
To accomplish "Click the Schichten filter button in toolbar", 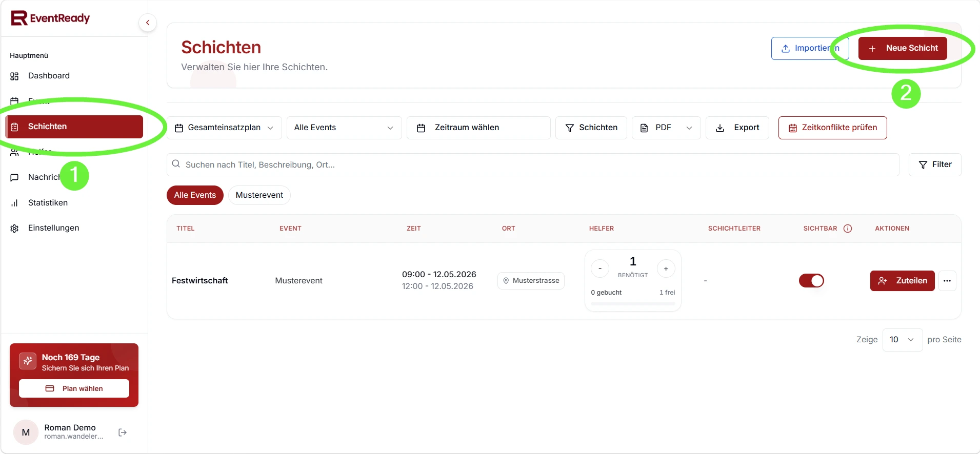I will pyautogui.click(x=591, y=128).
